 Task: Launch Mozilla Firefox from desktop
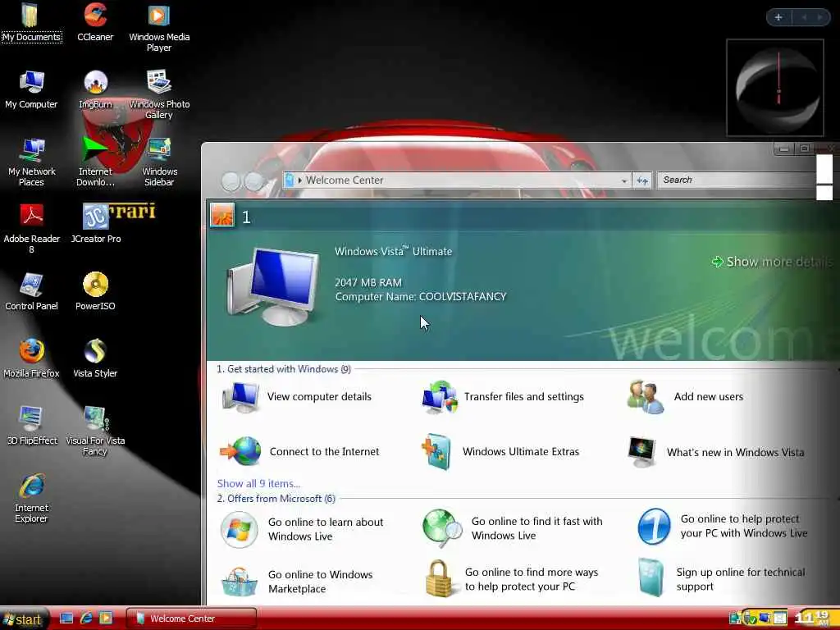tap(32, 358)
